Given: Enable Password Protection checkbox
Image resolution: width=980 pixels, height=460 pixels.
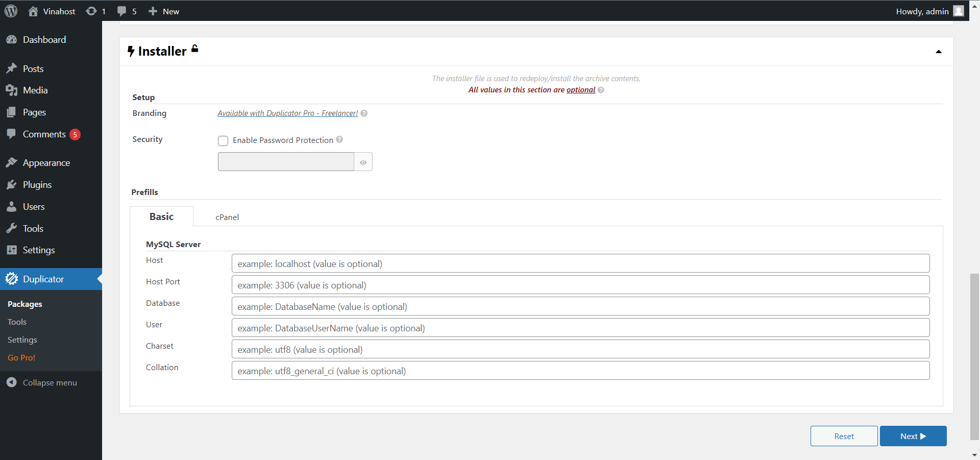Looking at the screenshot, I should (x=223, y=141).
